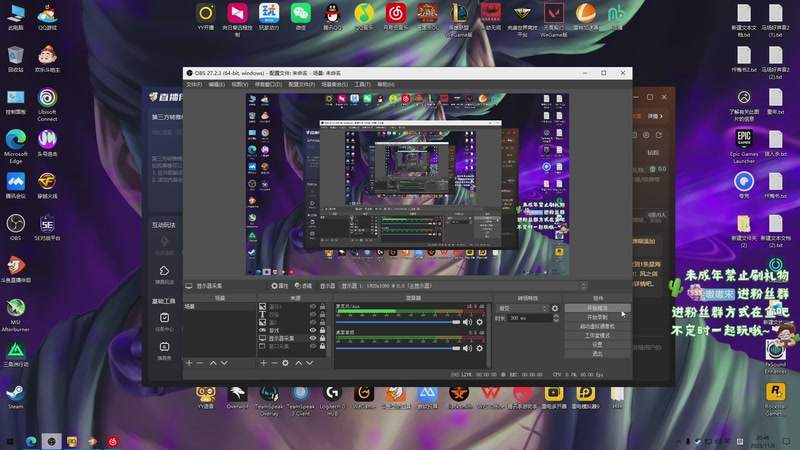800x450 pixels.
Task: Toggle visibility eye of text (T) source
Action: point(313,314)
